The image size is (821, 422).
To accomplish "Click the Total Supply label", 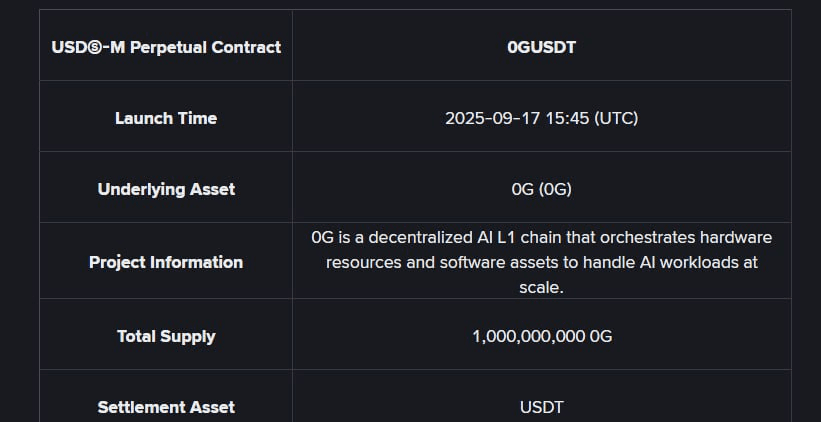I will (166, 336).
